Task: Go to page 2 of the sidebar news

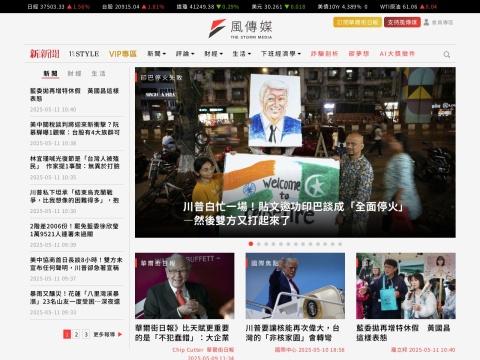Action: click(x=76, y=334)
